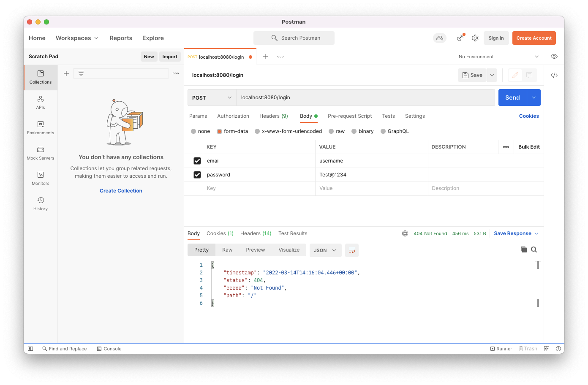Switch to the Authorization tab
Image resolution: width=588 pixels, height=385 pixels.
(233, 116)
